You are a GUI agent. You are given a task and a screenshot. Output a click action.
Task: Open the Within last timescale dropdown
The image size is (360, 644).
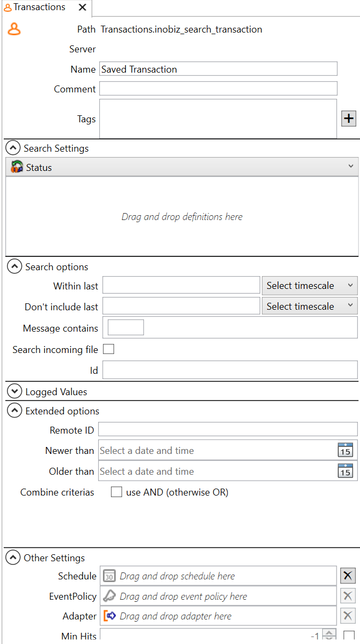(x=309, y=286)
